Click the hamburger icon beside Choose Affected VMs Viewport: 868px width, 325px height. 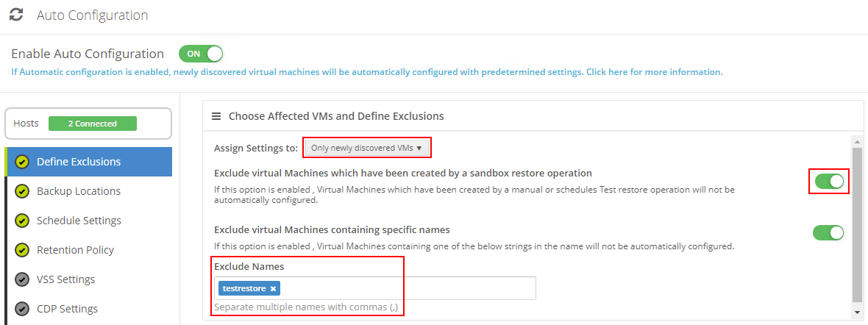[216, 116]
